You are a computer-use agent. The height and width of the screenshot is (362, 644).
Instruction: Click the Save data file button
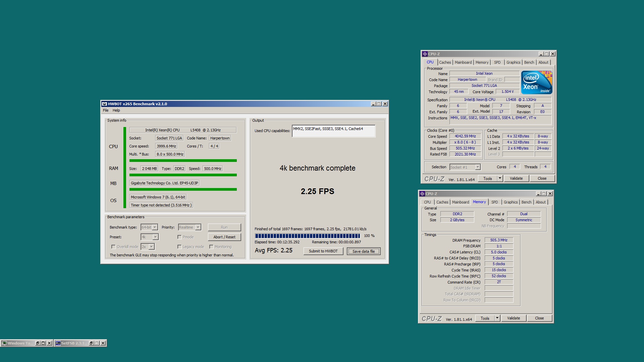364,251
